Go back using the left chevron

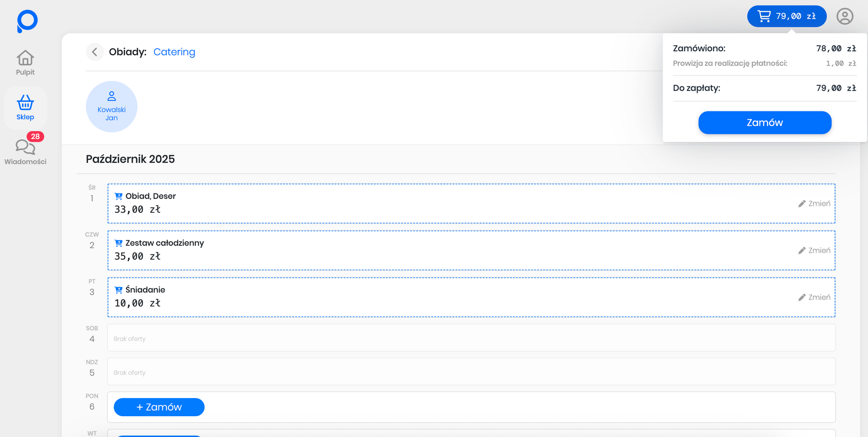(x=95, y=52)
